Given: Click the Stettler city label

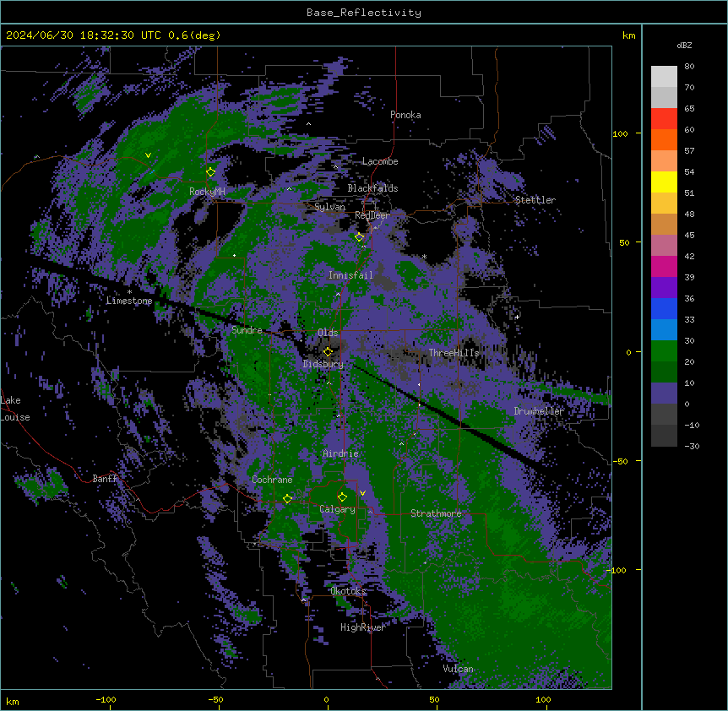Looking at the screenshot, I should 535,200.
